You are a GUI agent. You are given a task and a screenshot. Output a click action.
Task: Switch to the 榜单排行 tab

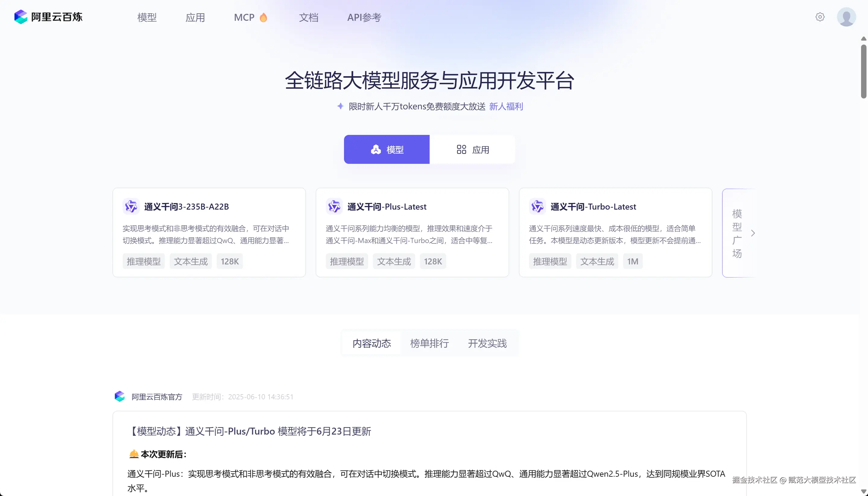(x=429, y=343)
